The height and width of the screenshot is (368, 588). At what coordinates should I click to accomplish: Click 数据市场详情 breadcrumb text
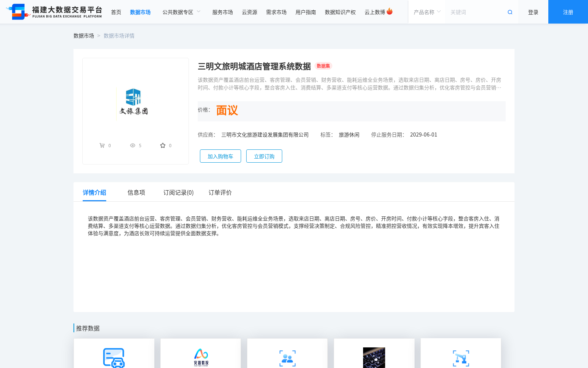(x=119, y=36)
